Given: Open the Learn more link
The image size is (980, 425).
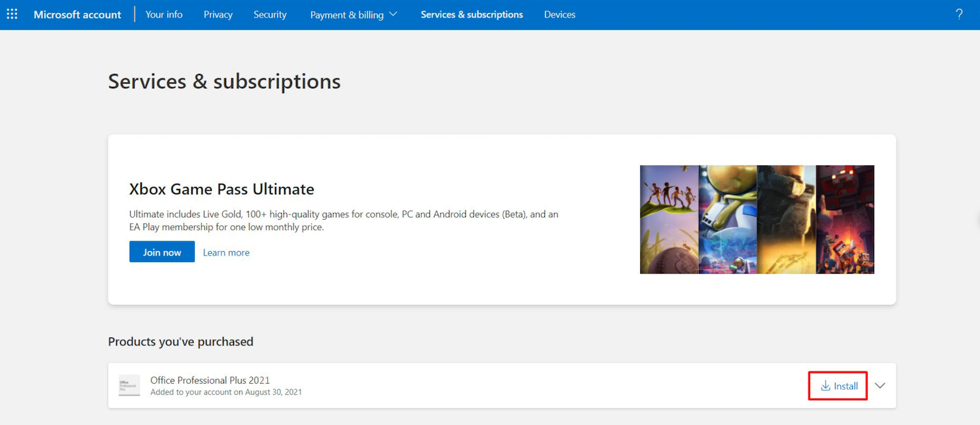Looking at the screenshot, I should (x=226, y=252).
